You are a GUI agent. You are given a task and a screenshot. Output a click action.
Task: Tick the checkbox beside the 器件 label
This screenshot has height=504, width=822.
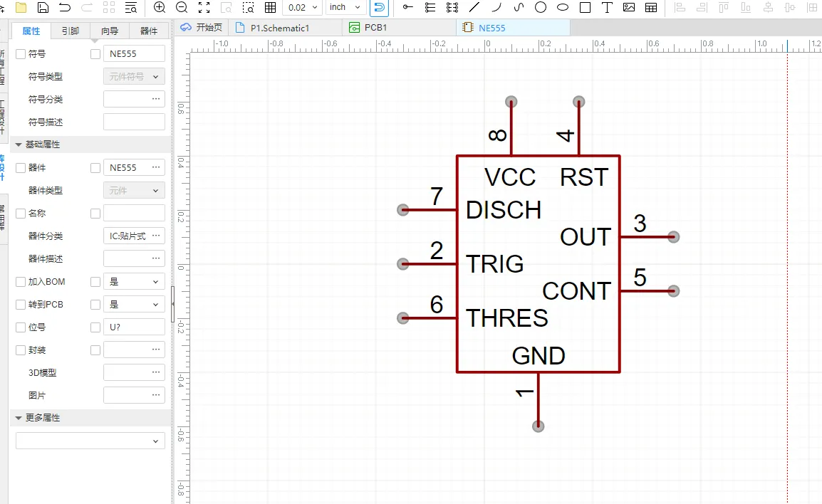pos(21,168)
